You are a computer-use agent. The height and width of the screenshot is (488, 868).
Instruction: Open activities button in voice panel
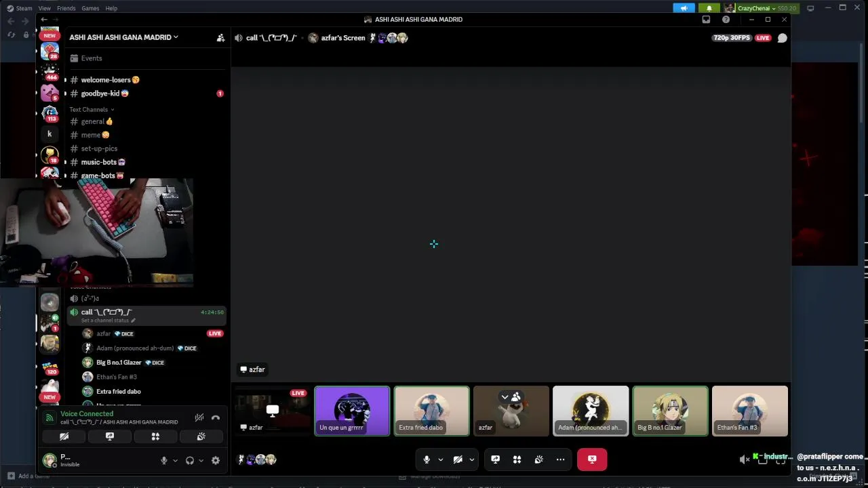point(155,436)
